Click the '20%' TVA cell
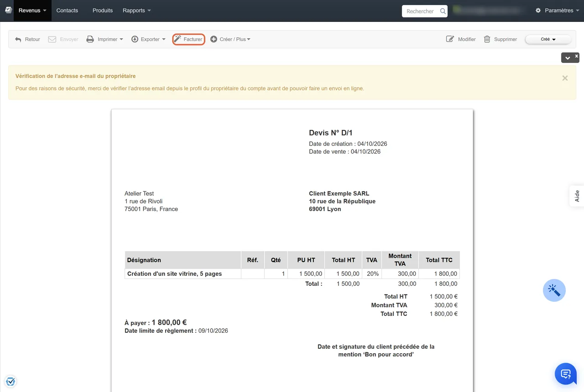Image resolution: width=584 pixels, height=392 pixels. (x=372, y=273)
